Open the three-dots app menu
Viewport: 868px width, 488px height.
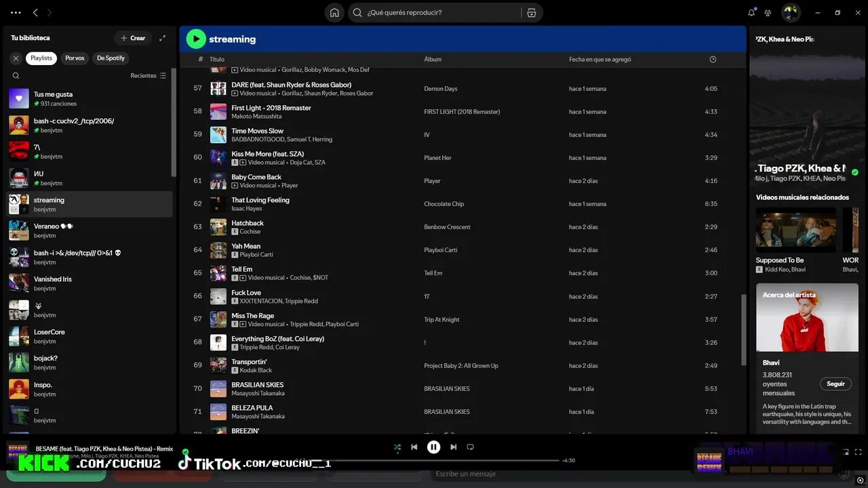[x=16, y=12]
